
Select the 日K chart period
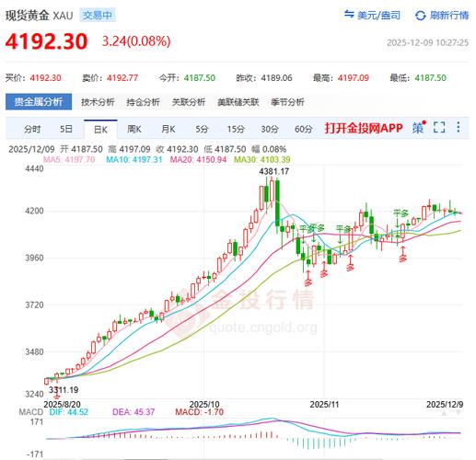[x=100, y=130]
